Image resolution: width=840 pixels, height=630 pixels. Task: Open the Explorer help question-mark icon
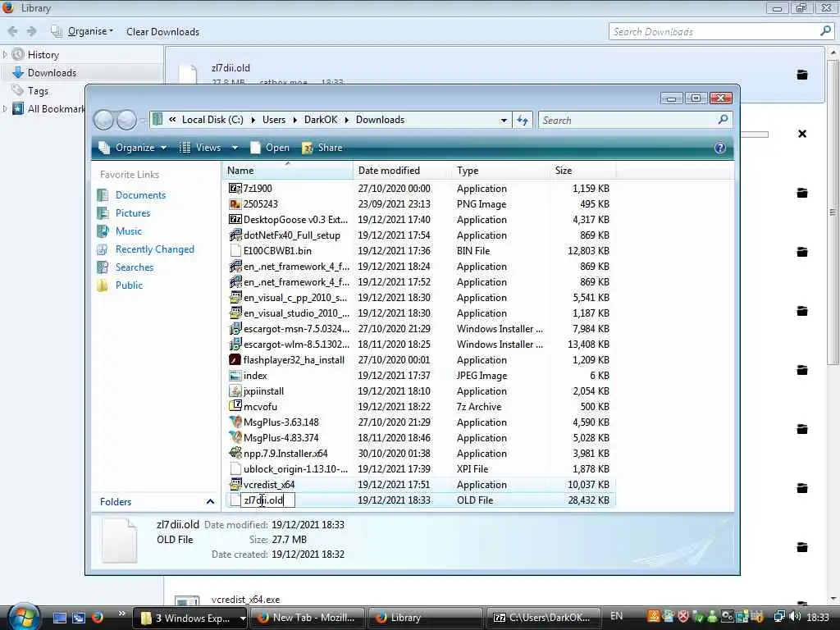720,148
